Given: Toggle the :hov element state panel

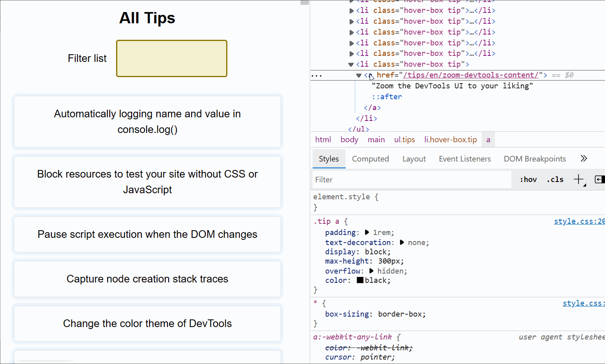Looking at the screenshot, I should click(x=528, y=180).
